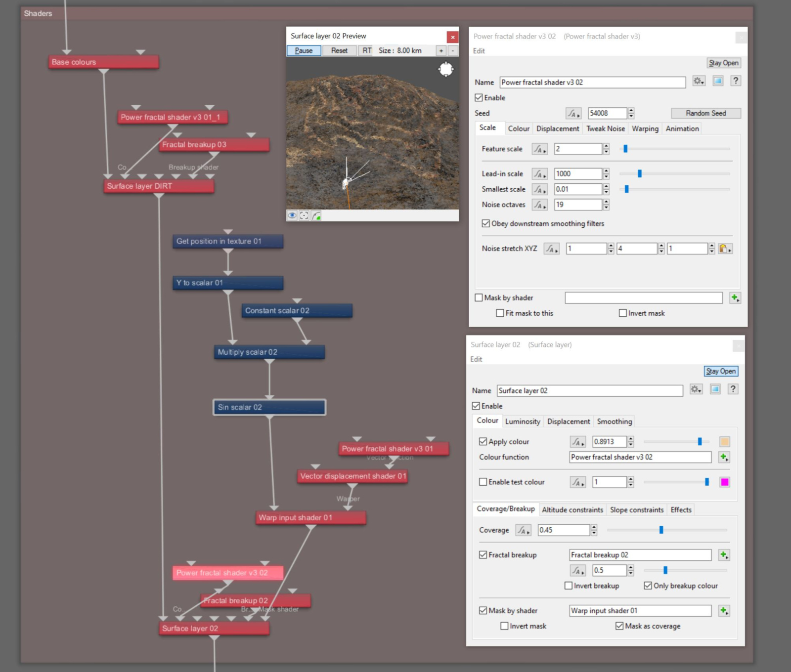
Task: Switch to the Warping tab
Action: (645, 128)
